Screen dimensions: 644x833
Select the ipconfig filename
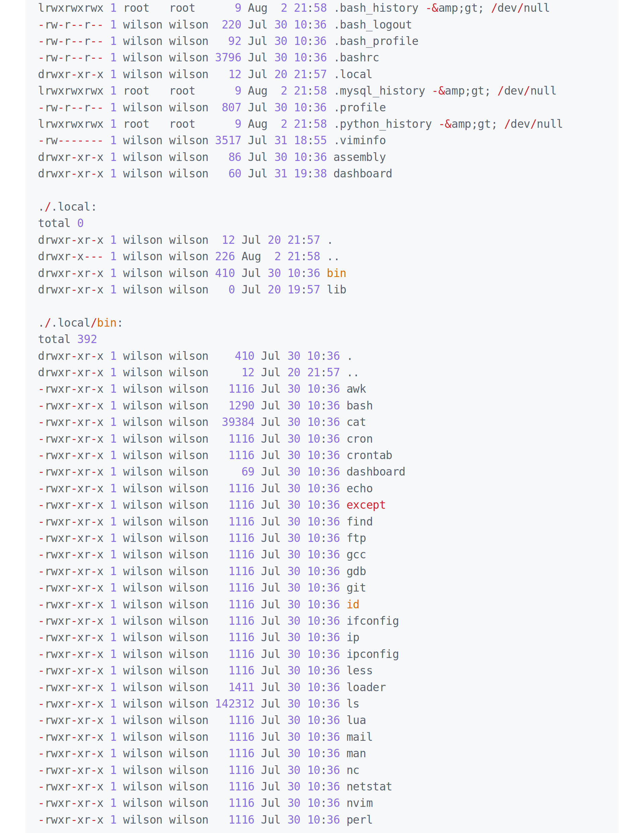click(x=373, y=654)
